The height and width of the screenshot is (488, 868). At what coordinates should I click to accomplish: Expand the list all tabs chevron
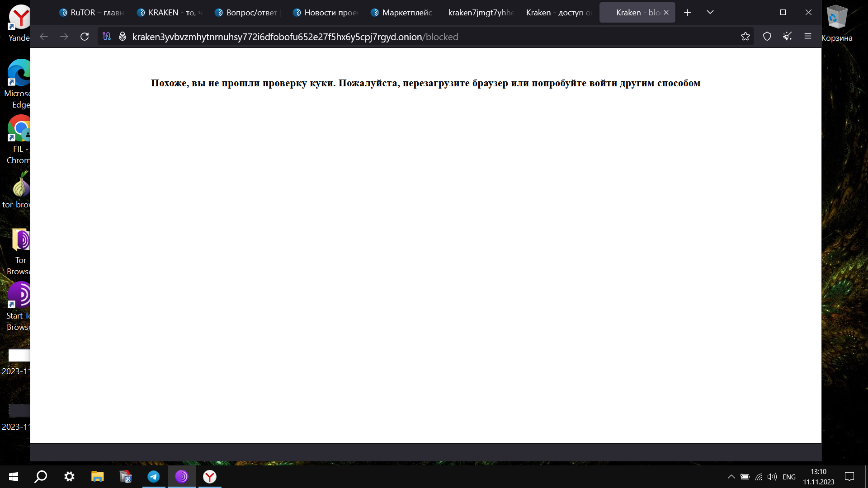click(x=710, y=13)
